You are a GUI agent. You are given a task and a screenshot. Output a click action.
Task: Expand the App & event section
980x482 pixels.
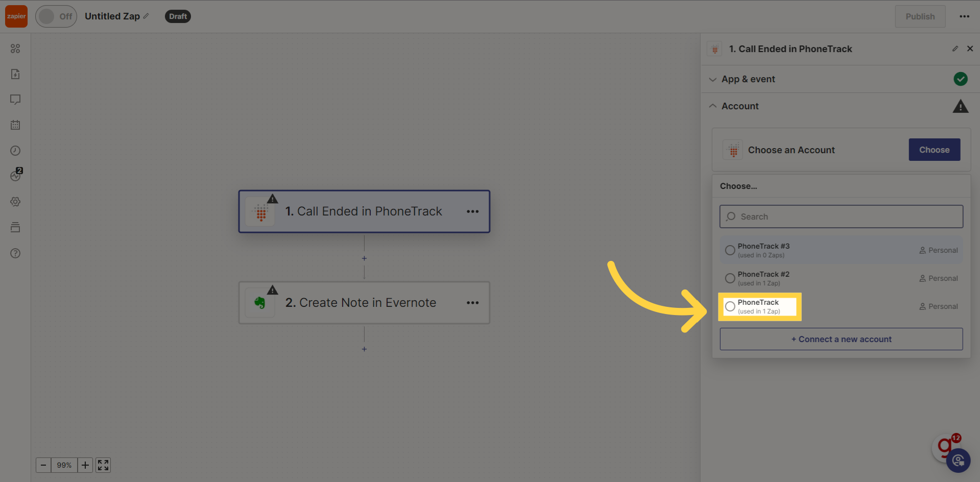click(x=840, y=79)
